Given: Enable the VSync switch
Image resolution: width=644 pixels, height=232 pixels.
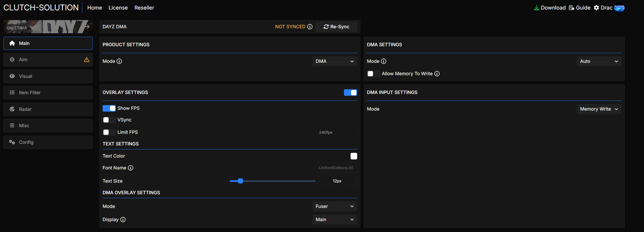Looking at the screenshot, I should (109, 120).
